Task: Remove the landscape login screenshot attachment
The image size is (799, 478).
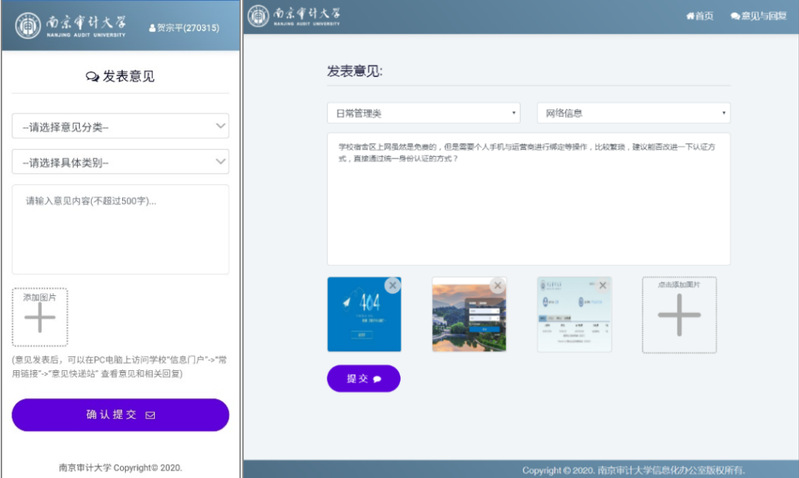Action: [497, 285]
